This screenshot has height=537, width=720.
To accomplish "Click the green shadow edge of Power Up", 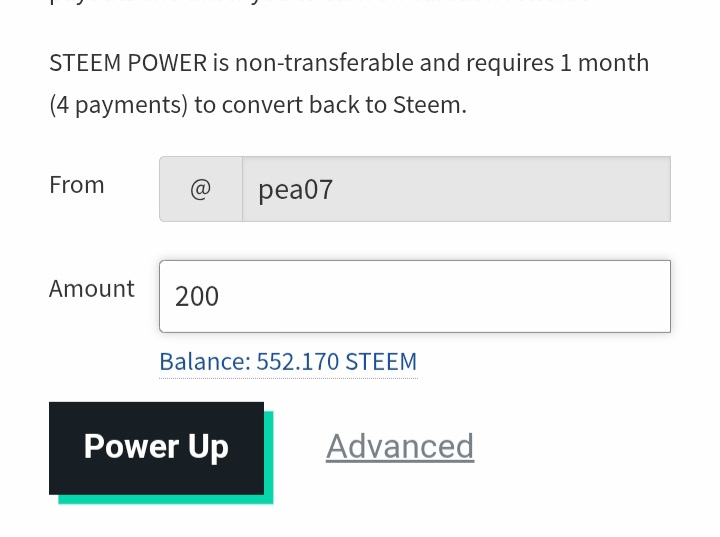I will pos(269,457).
